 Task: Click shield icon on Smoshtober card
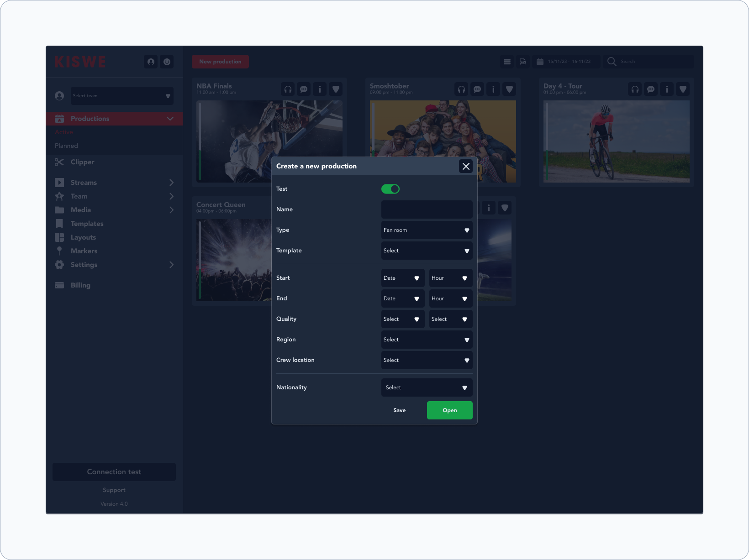(x=509, y=89)
